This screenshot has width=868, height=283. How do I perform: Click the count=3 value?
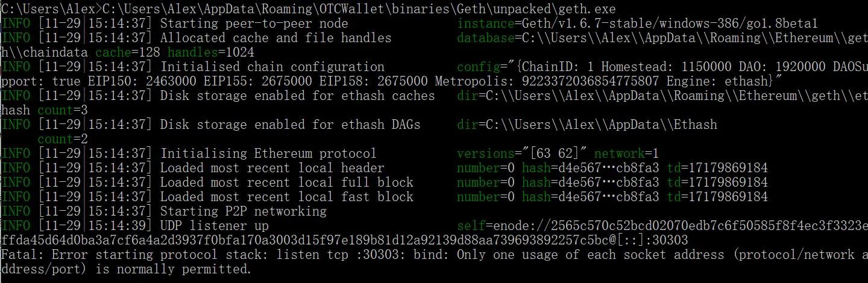(x=63, y=110)
